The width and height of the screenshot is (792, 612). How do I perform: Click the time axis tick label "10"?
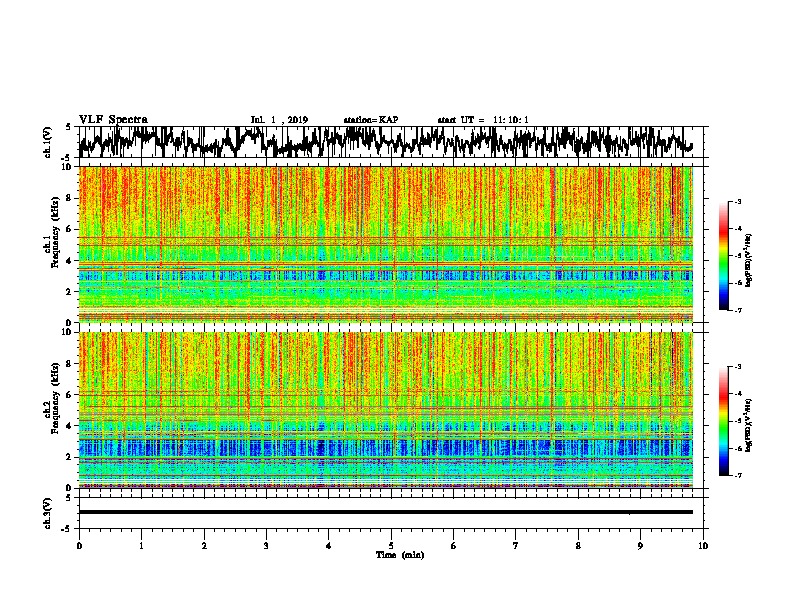(x=703, y=546)
